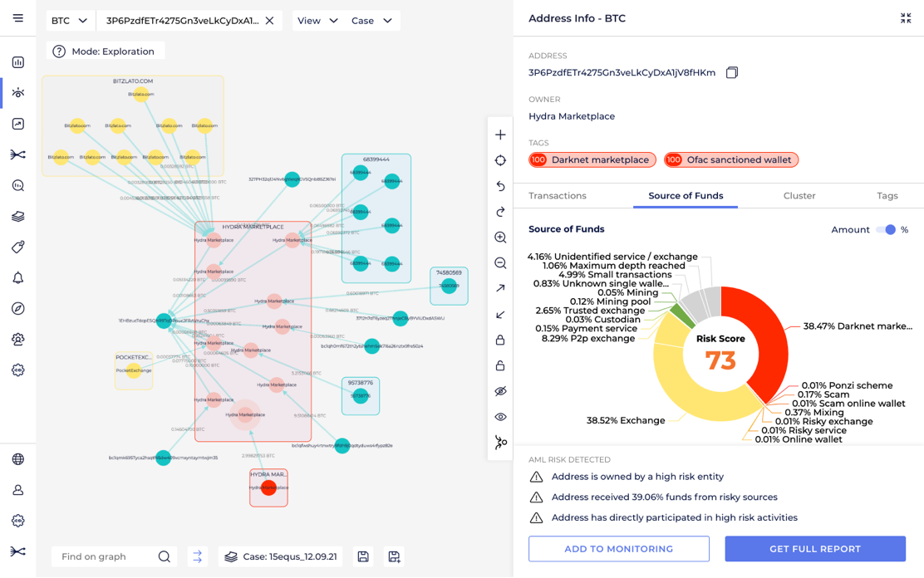Zoom out of the graph

500,263
